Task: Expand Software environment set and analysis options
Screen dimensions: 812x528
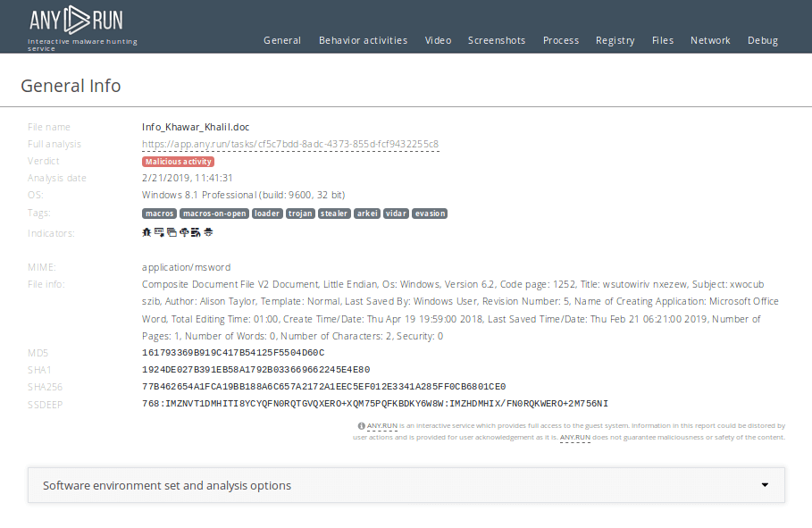Action: click(x=167, y=485)
